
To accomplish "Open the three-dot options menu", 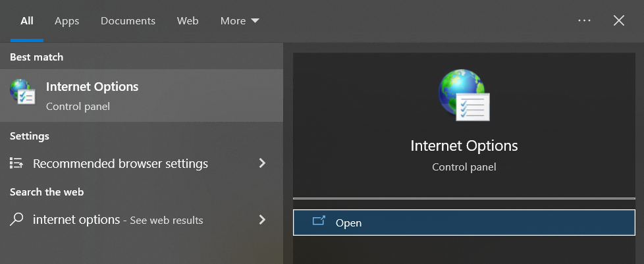I will 584,20.
